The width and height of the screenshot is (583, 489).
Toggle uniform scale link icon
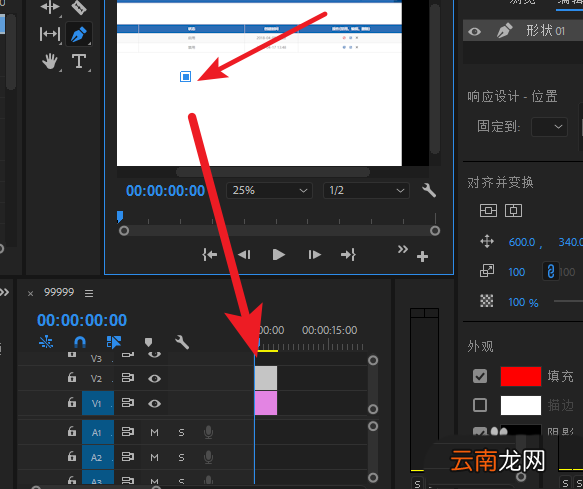pos(551,271)
